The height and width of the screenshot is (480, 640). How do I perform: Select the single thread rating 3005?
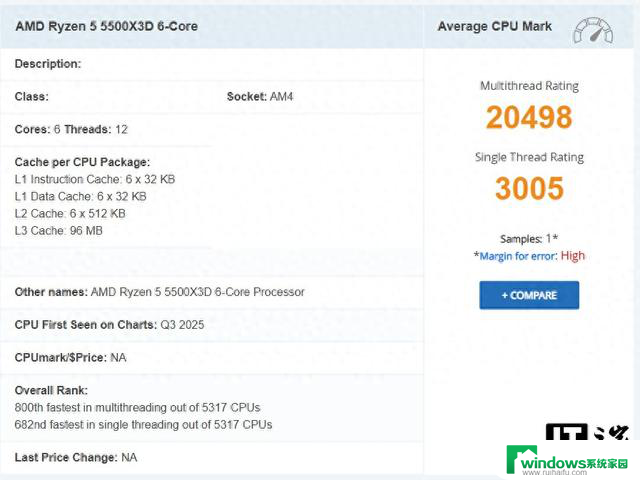(x=529, y=188)
